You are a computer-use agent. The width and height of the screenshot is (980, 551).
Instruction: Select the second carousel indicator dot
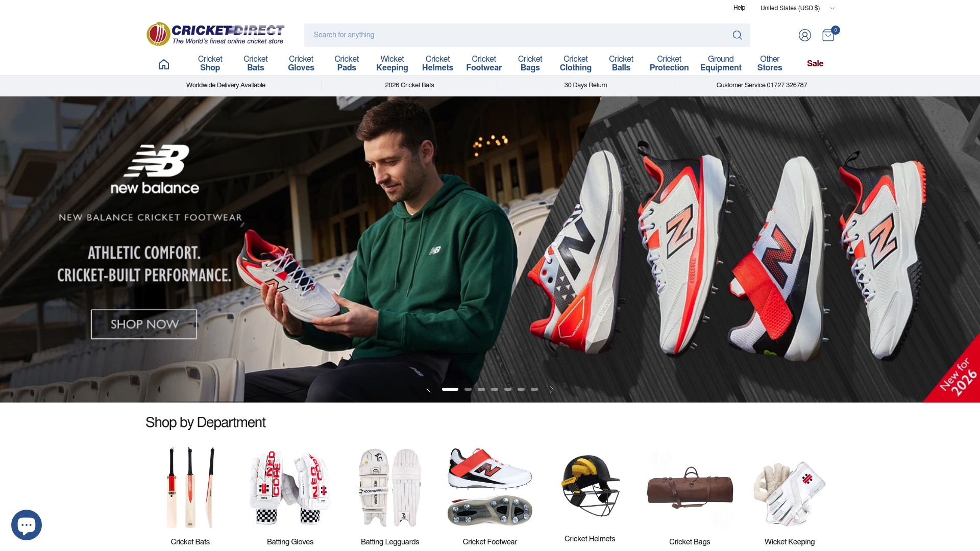(468, 389)
